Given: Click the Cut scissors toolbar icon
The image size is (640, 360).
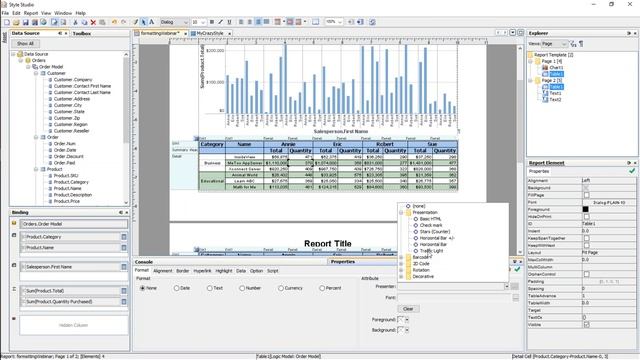Looking at the screenshot, I should pyautogui.click(x=75, y=22).
